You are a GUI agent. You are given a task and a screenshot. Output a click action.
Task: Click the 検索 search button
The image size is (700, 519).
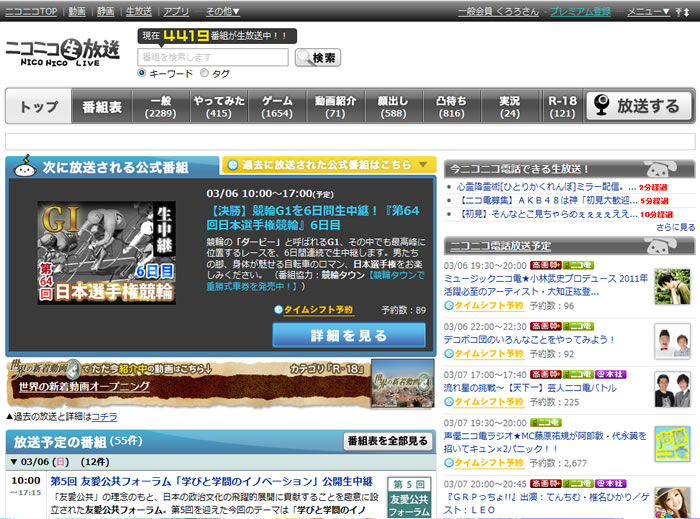tap(318, 58)
